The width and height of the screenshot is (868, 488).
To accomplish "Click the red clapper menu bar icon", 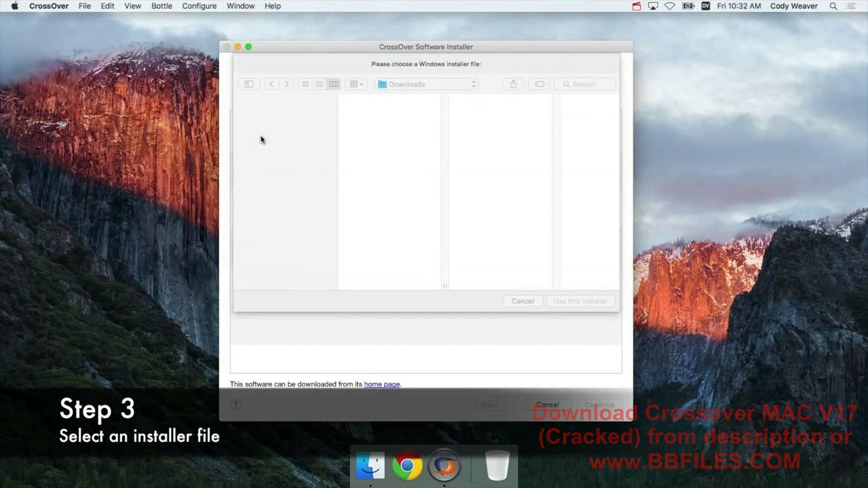I will point(636,6).
